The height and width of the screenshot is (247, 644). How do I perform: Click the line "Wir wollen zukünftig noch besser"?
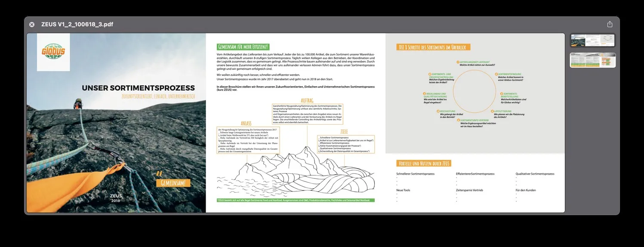point(258,75)
